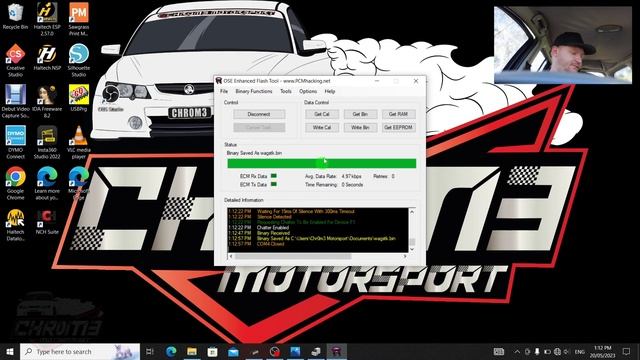Launch Debut Video Capture Software icon

tap(15, 101)
